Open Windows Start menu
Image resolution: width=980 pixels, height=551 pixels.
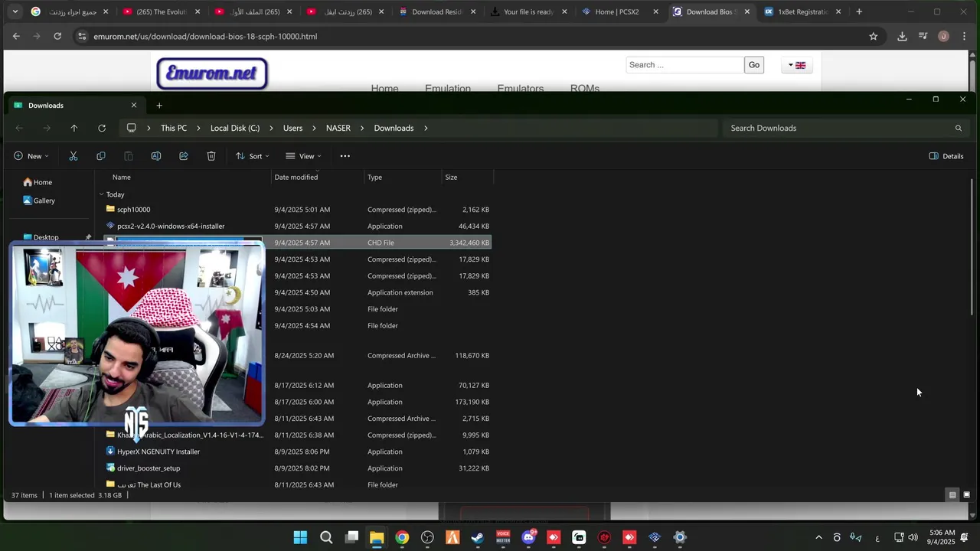[300, 537]
